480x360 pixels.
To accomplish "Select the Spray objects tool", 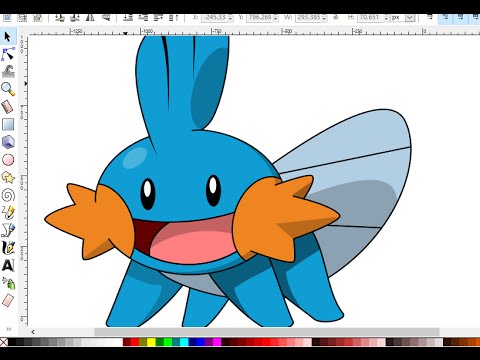I will click(x=8, y=283).
